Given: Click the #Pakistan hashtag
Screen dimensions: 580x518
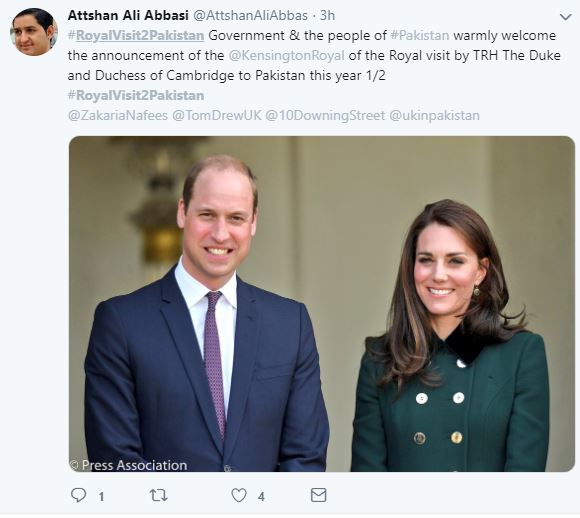Looking at the screenshot, I should click(420, 36).
